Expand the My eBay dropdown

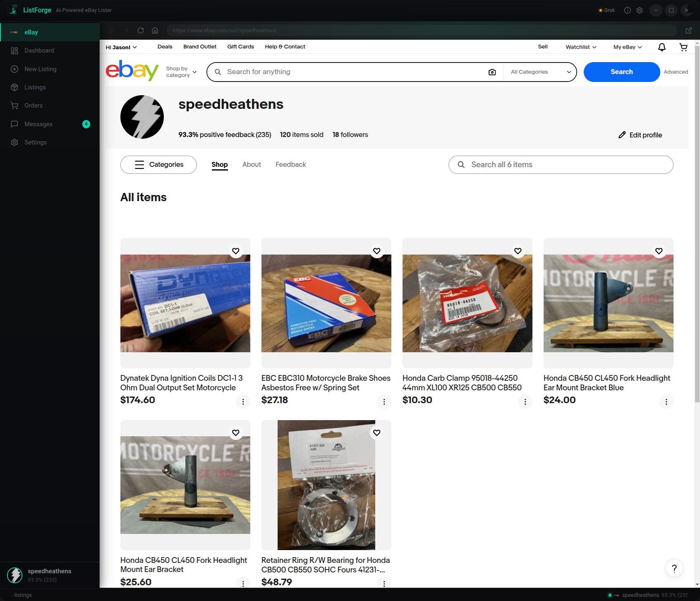628,47
